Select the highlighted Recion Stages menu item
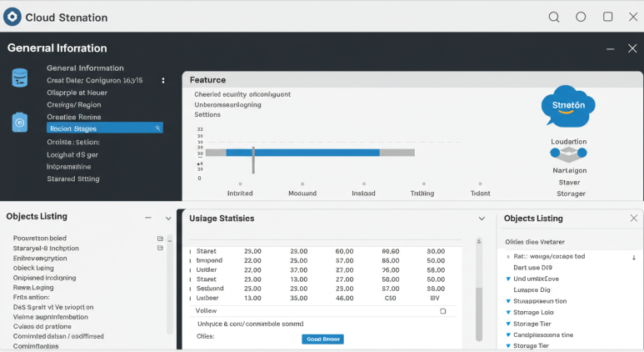Image resolution: width=644 pixels, height=352 pixels. pos(105,128)
